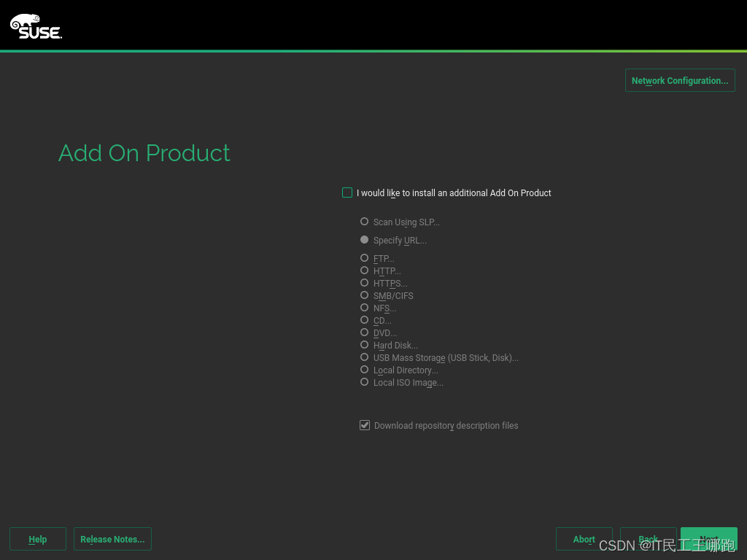This screenshot has width=747, height=560.
Task: Proceed by clicking Next
Action: (x=708, y=539)
